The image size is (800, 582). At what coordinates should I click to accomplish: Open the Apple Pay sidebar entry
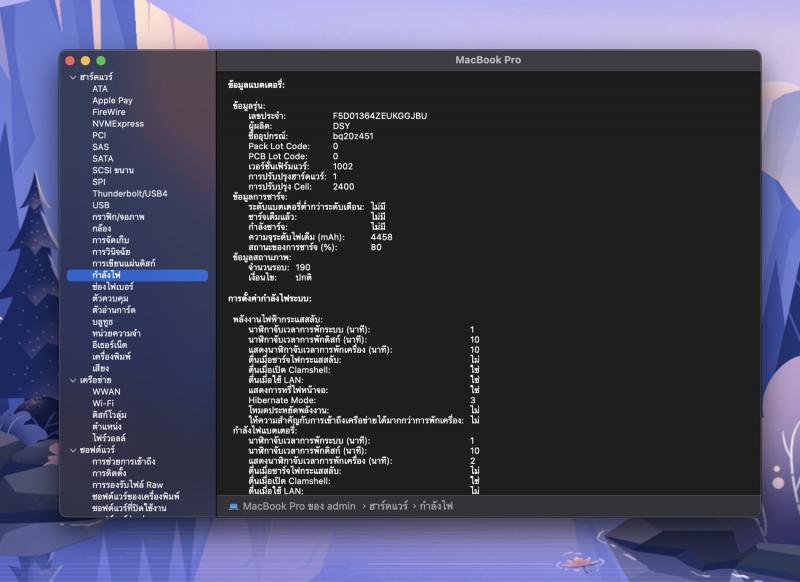click(x=112, y=100)
